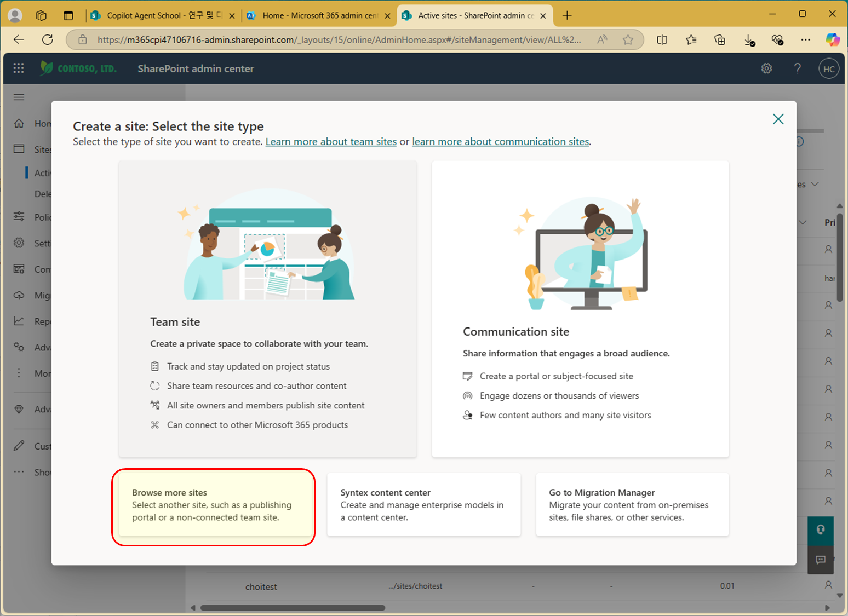Open Advanced management diamond icon
This screenshot has width=848, height=616.
(19, 409)
